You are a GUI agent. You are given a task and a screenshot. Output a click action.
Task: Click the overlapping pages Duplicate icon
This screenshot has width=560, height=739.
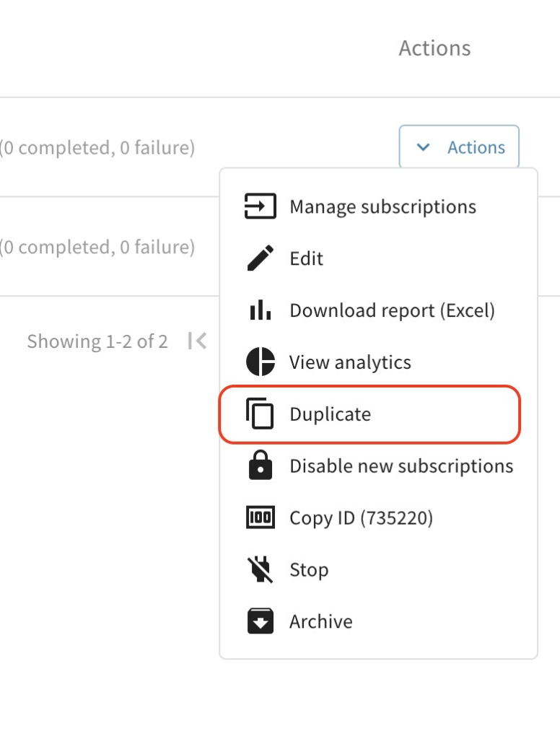point(260,414)
